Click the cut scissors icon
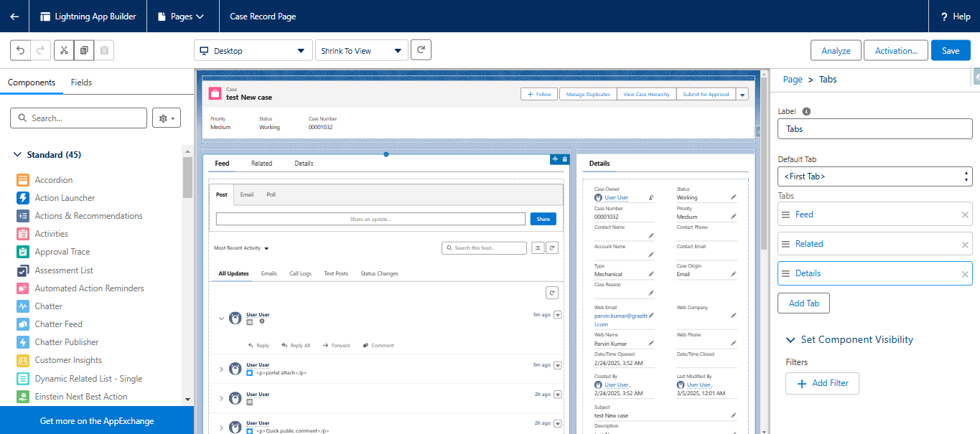The width and height of the screenshot is (980, 434). pyautogui.click(x=64, y=50)
